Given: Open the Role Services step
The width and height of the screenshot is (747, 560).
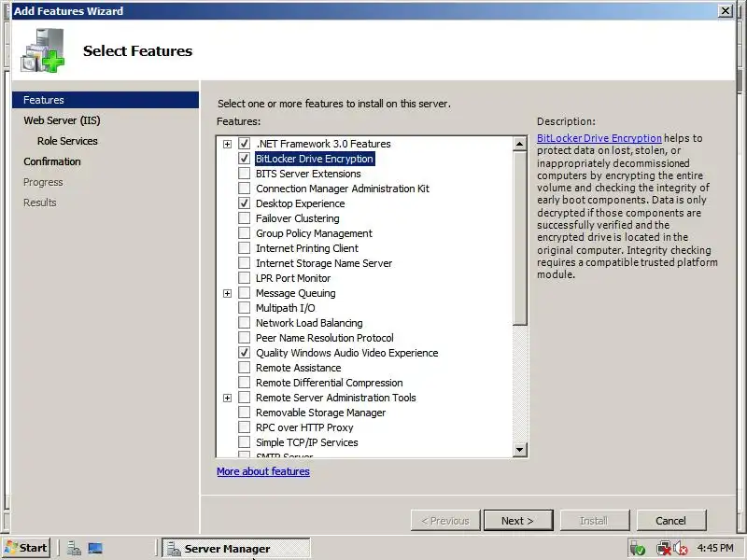Looking at the screenshot, I should click(67, 141).
